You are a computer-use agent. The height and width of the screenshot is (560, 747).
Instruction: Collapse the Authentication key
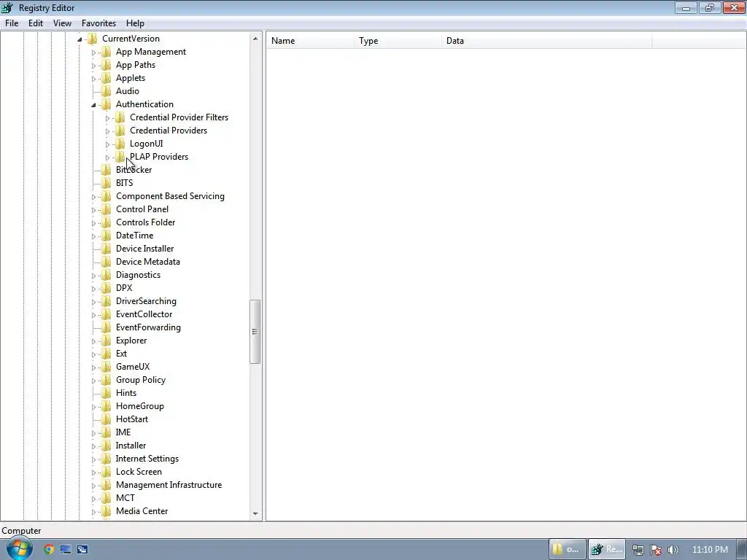(93, 105)
